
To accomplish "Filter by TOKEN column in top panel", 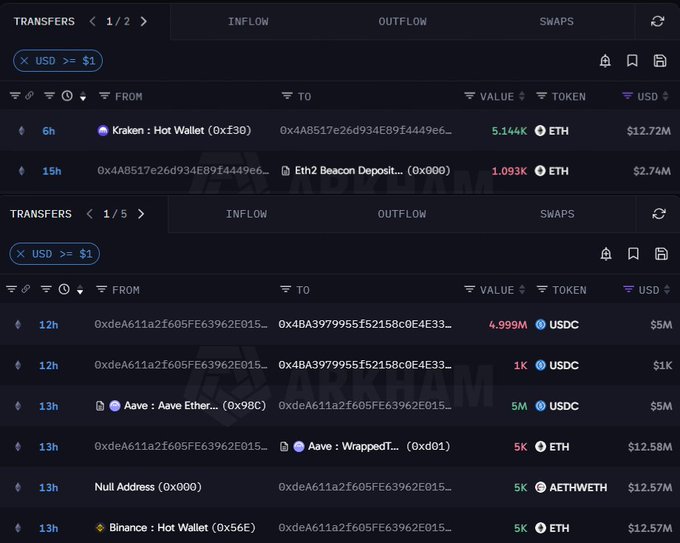I will (542, 96).
